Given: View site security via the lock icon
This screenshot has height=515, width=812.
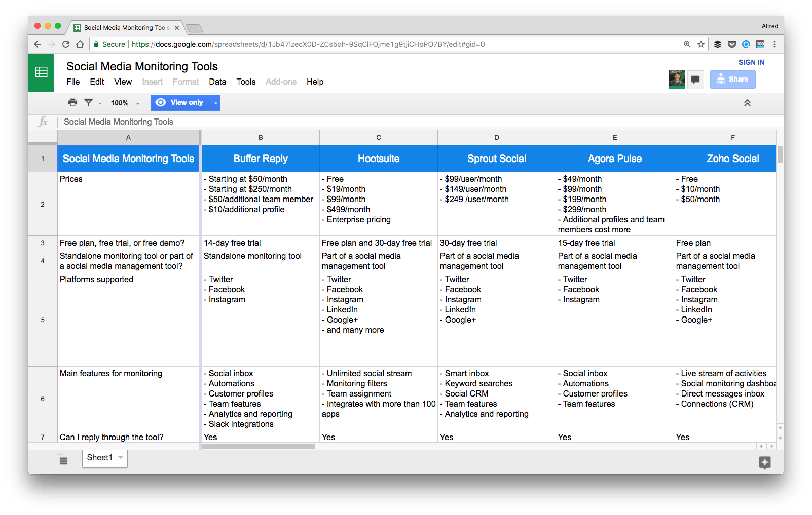Looking at the screenshot, I should coord(96,44).
